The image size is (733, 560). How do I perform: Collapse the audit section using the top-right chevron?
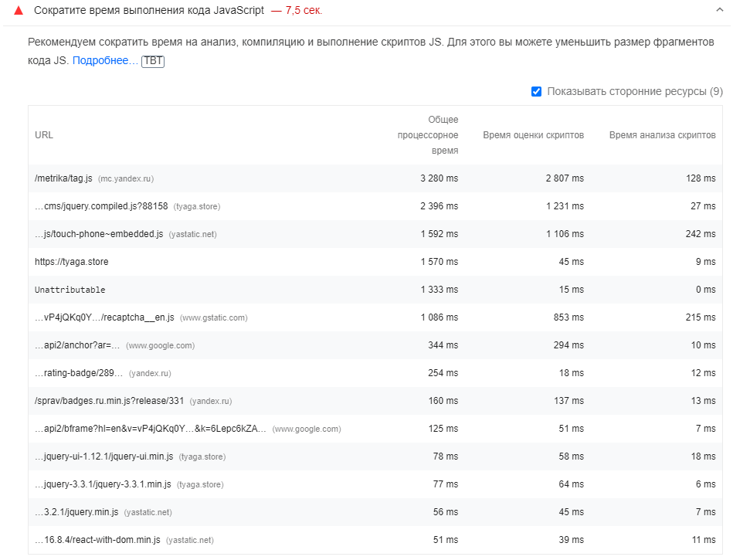point(718,12)
